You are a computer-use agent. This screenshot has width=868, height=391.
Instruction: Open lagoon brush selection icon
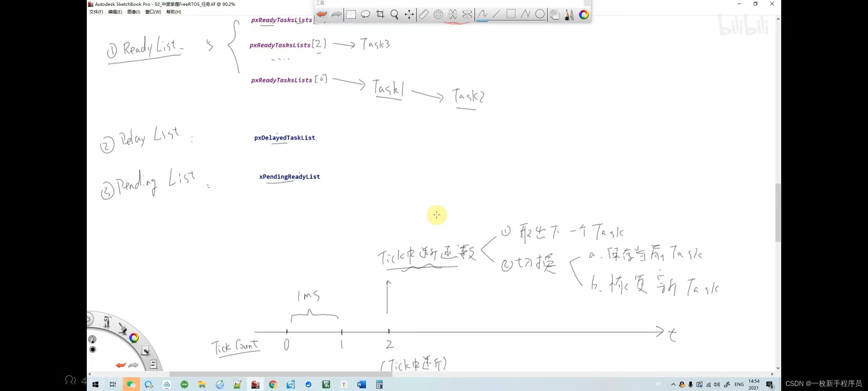pos(123,328)
